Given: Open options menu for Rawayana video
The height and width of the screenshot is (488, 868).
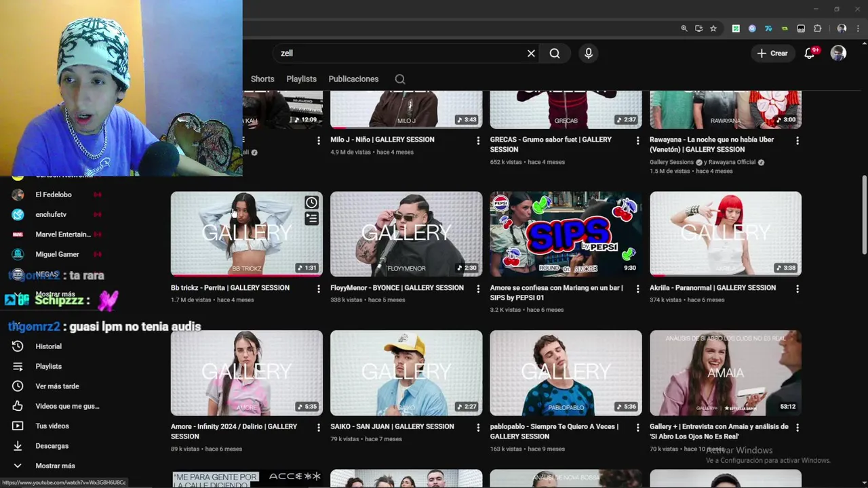Looking at the screenshot, I should tap(797, 140).
